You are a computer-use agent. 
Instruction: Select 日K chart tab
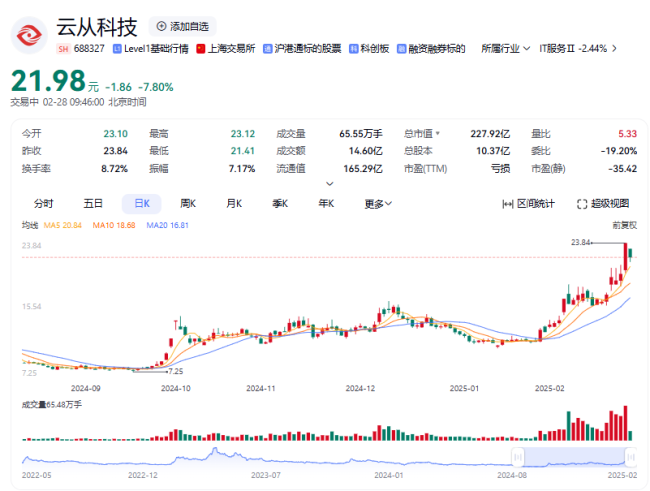tap(142, 204)
